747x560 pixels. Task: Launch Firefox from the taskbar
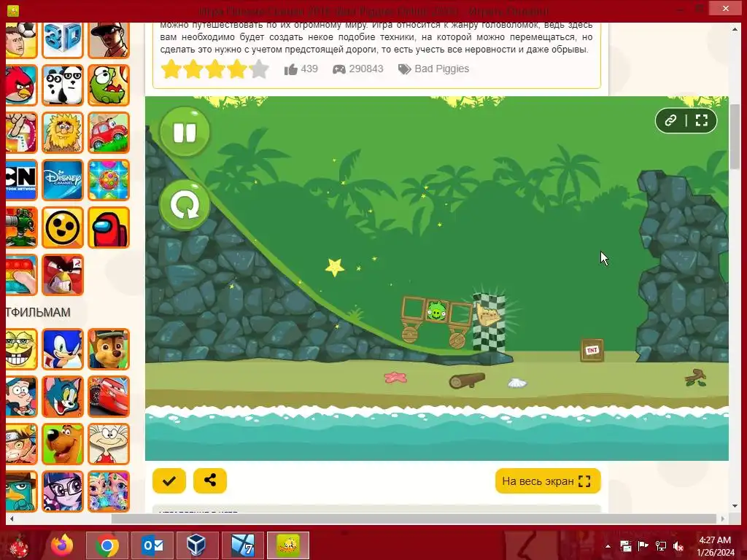pyautogui.click(x=62, y=545)
